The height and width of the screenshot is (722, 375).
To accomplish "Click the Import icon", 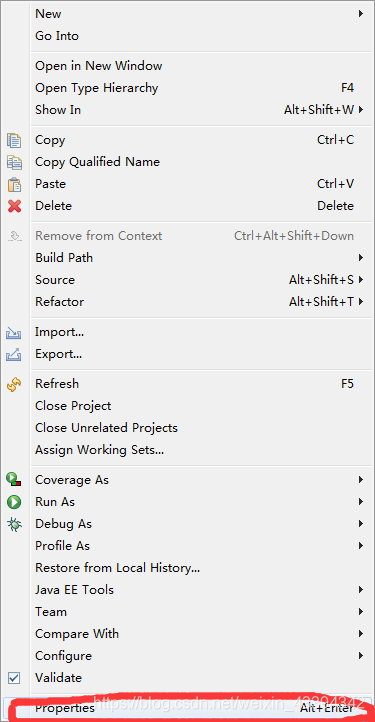I will [x=14, y=332].
